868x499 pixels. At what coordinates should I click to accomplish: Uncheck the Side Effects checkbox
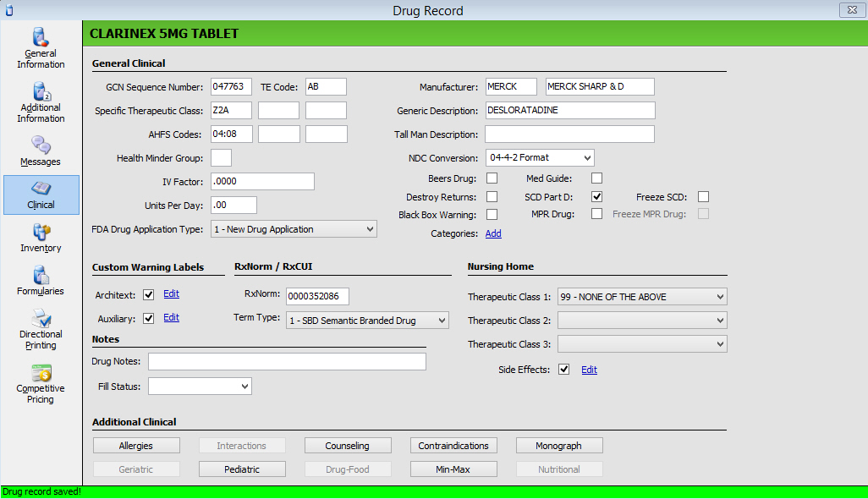[563, 369]
